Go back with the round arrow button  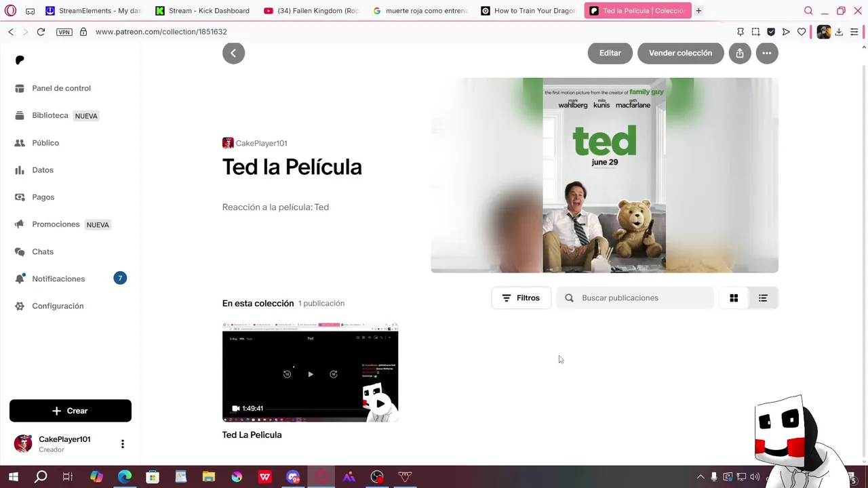tap(233, 53)
